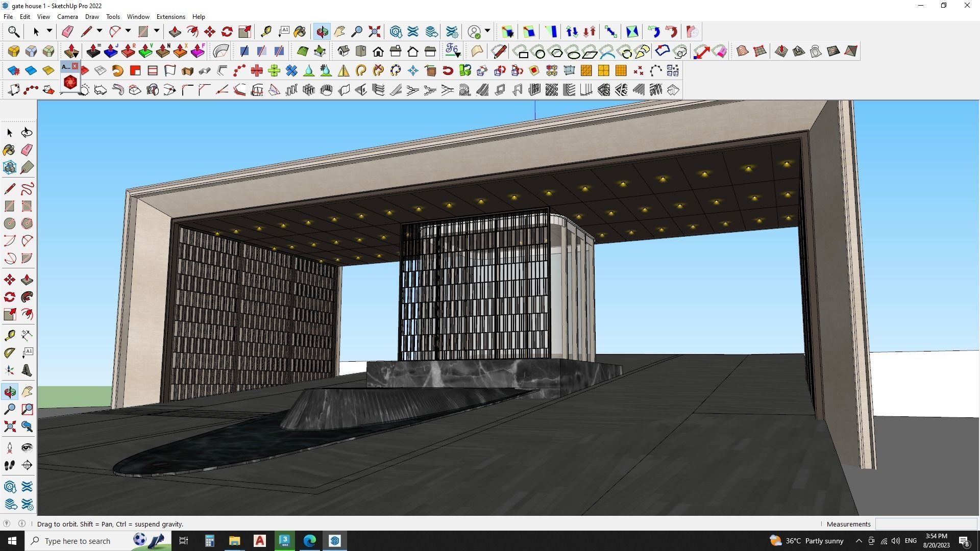The height and width of the screenshot is (551, 980).
Task: Open the Camera menu
Action: point(67,16)
